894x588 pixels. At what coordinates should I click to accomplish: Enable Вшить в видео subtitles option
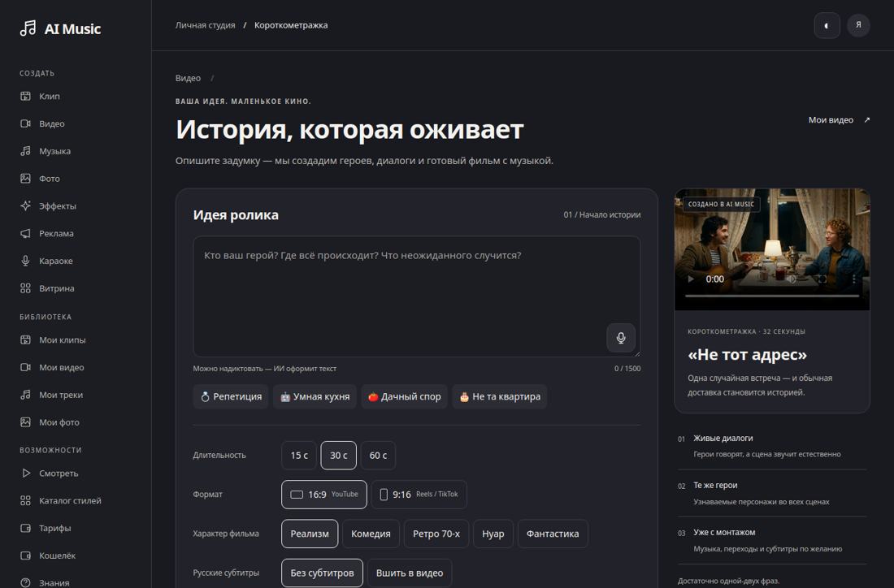click(x=410, y=573)
